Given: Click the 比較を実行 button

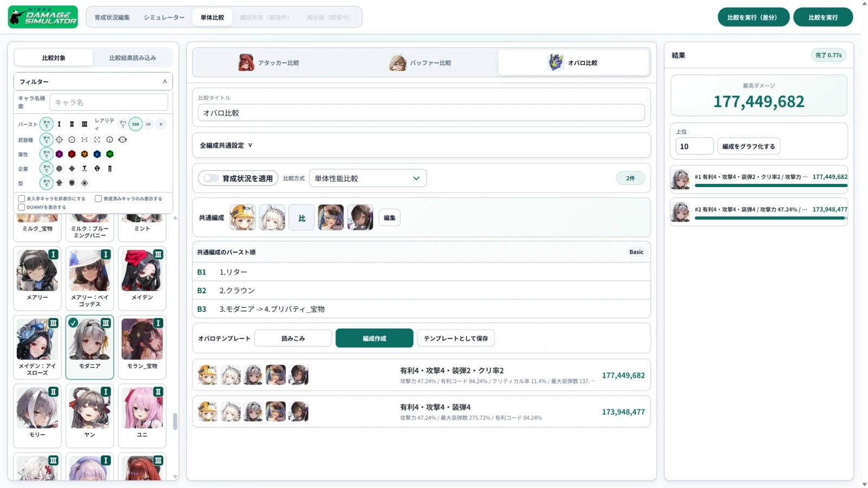Looking at the screenshot, I should pos(822,17).
